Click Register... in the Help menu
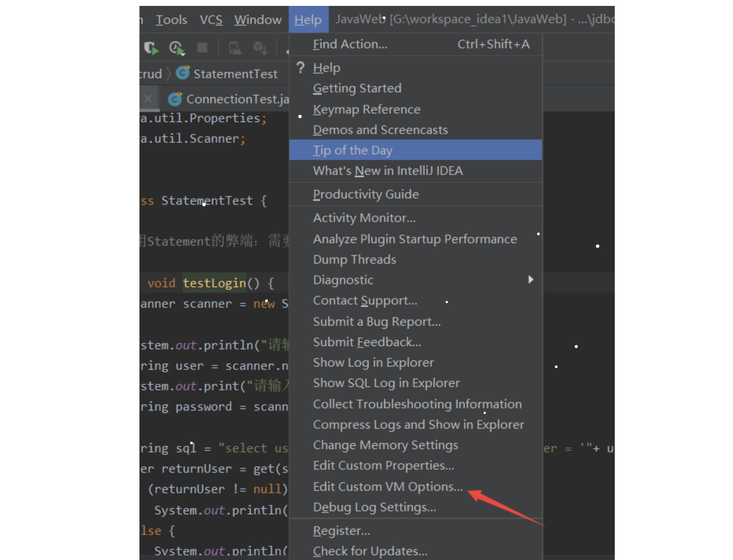 pos(416,531)
